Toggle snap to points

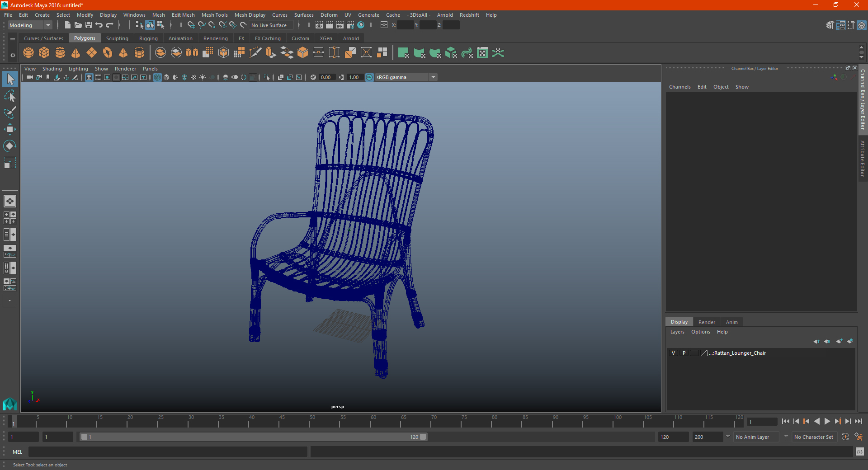tap(212, 25)
